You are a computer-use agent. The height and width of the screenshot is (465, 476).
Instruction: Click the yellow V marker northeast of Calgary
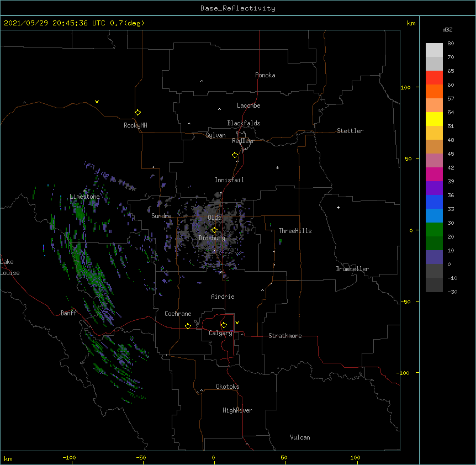click(x=237, y=323)
